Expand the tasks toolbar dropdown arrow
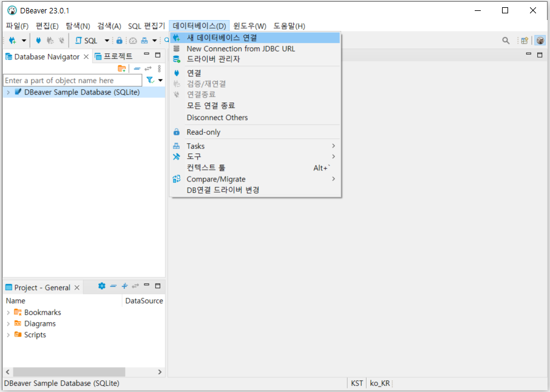The height and width of the screenshot is (392, 550). click(x=154, y=41)
